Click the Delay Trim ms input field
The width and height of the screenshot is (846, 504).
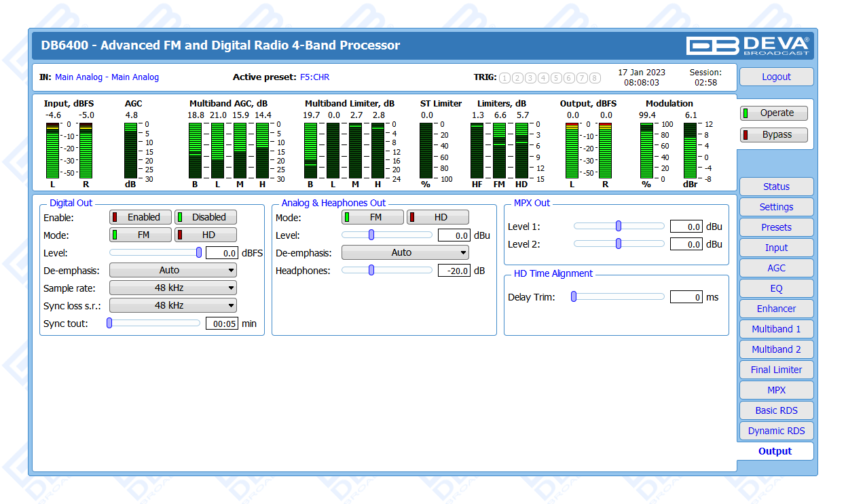tap(686, 297)
